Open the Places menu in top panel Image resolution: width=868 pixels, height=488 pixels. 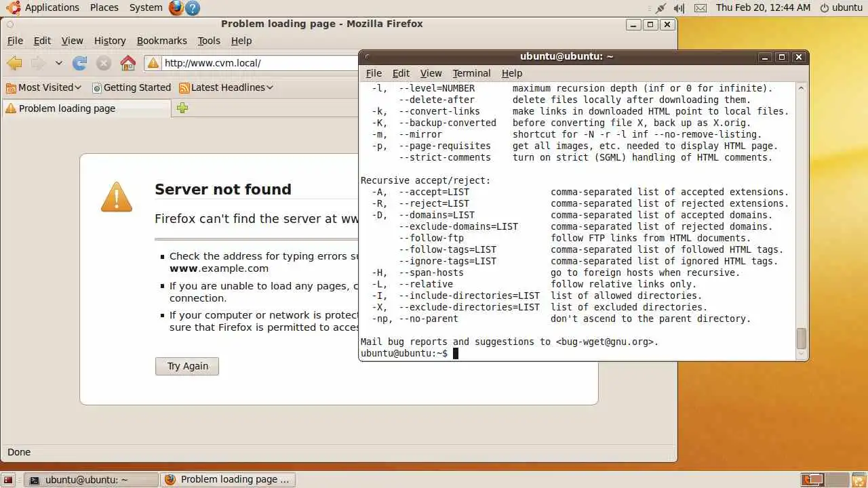coord(104,7)
